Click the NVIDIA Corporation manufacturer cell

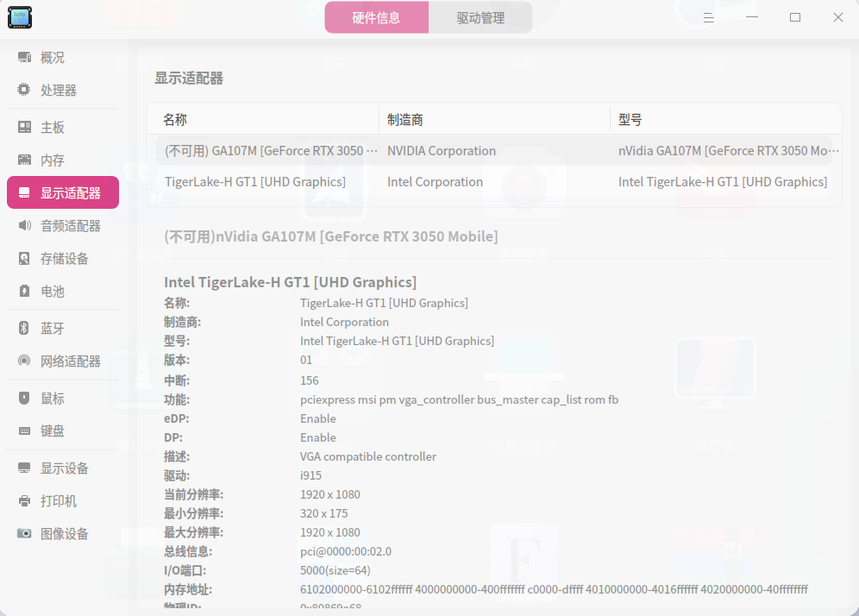[x=442, y=151]
